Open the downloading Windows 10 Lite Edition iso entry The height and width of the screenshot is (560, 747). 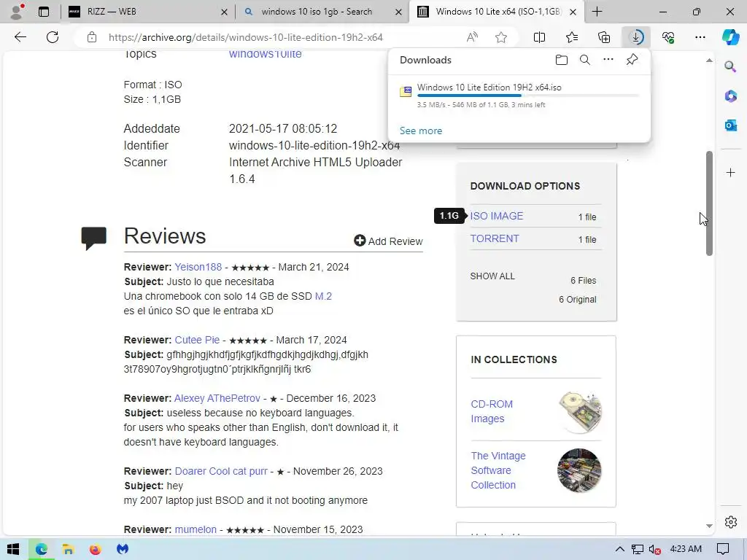[489, 87]
